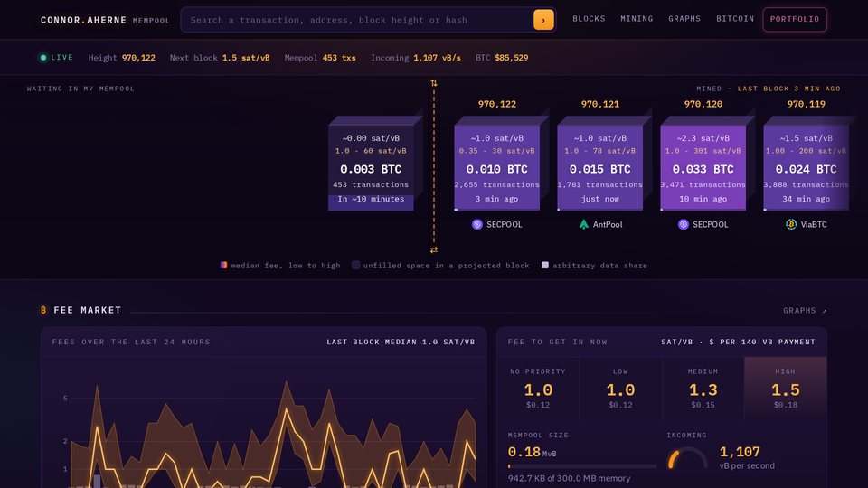This screenshot has width=868, height=488.
Task: Open the Bitcoin navigation item
Action: tap(735, 19)
